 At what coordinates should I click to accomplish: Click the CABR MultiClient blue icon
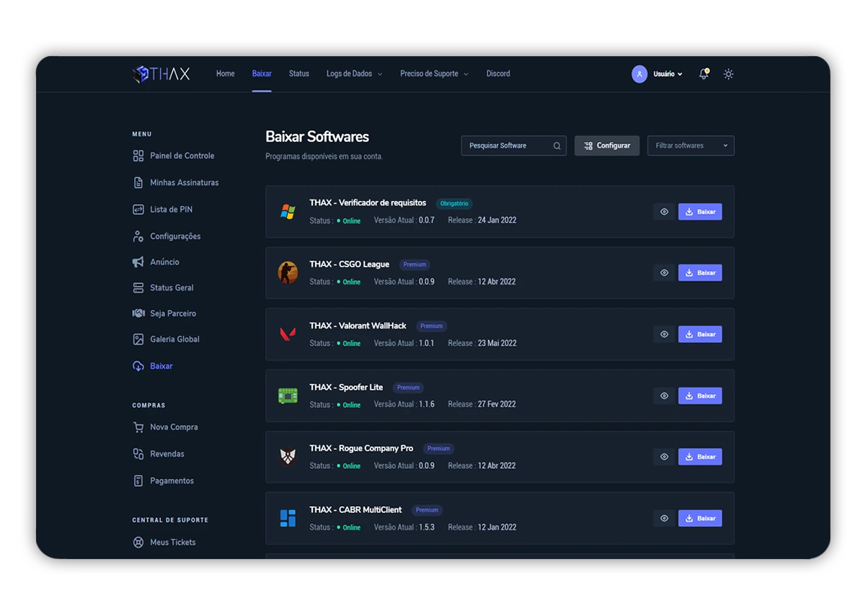point(288,518)
